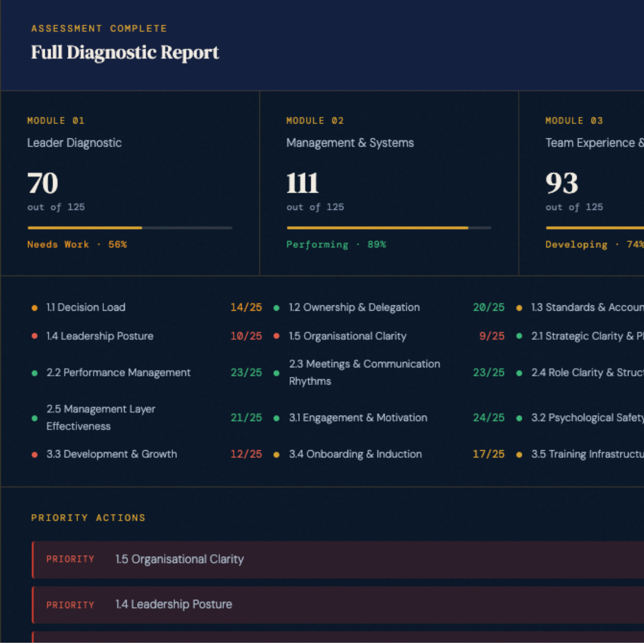Click the Full Diagnostic Report title

coord(125,52)
